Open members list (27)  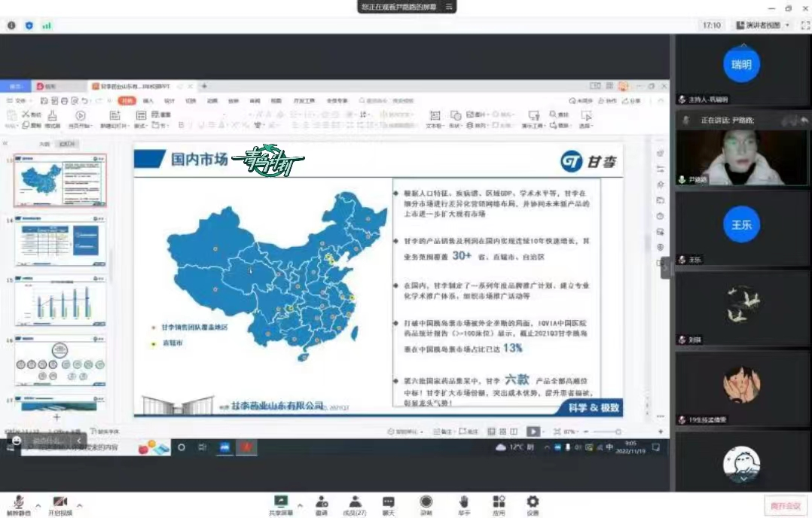click(x=354, y=502)
